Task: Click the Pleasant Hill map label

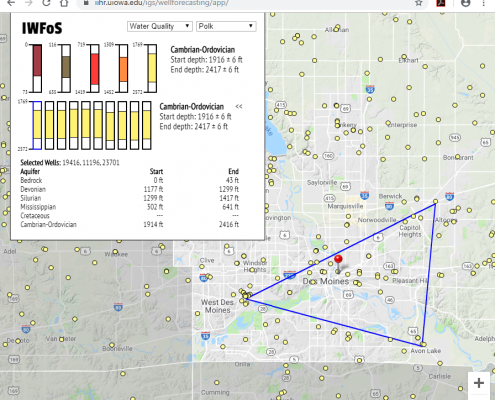Action: pos(410,281)
